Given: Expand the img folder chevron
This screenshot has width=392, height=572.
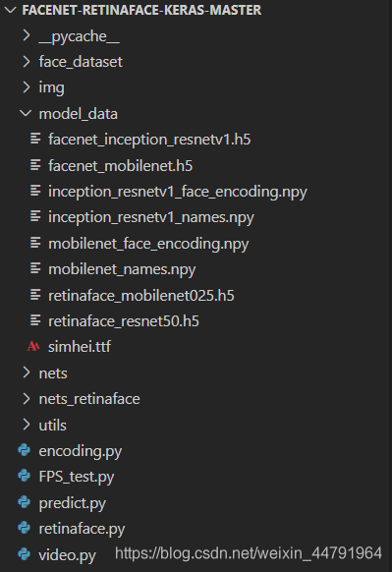Looking at the screenshot, I should coord(27,87).
